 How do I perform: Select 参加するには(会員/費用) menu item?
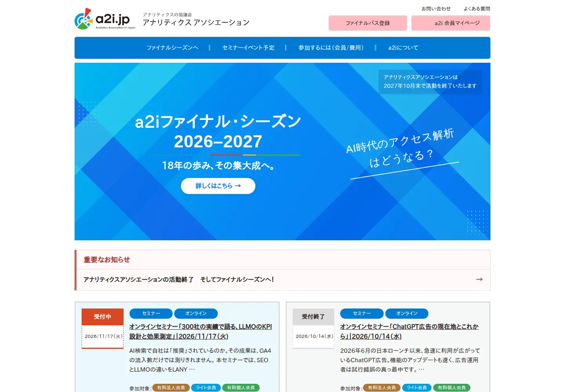(x=331, y=48)
